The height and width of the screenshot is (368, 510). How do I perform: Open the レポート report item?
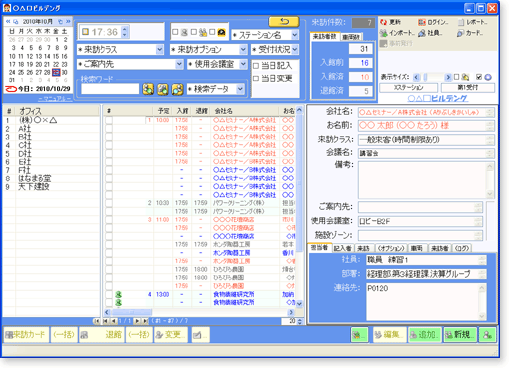[472, 22]
